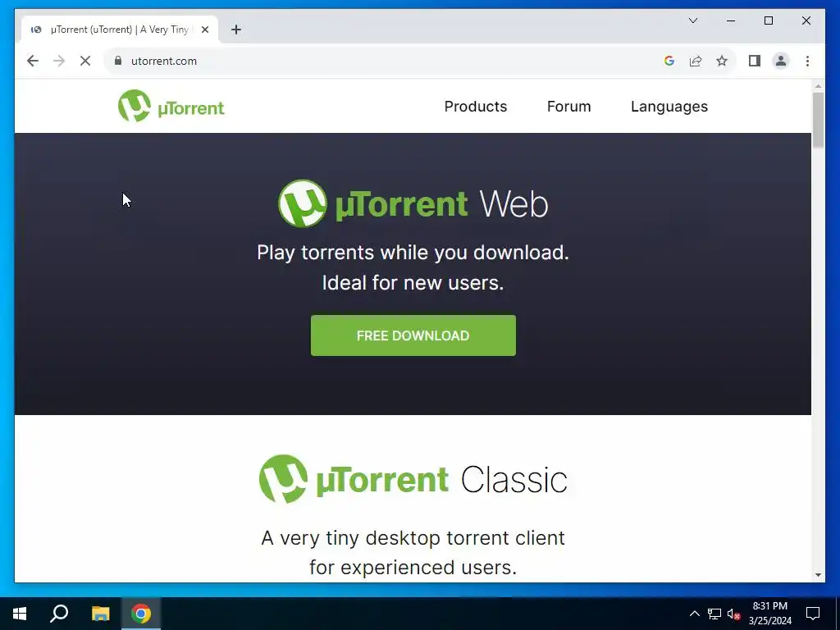Viewport: 840px width, 630px height.
Task: Click the Google icon in the address bar
Action: tap(669, 61)
